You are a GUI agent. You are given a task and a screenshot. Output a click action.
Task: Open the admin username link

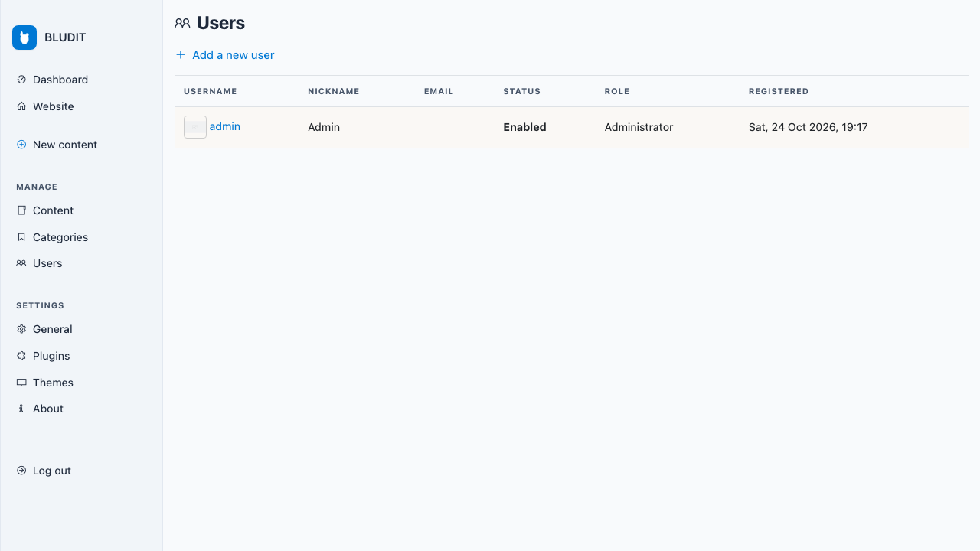tap(225, 126)
